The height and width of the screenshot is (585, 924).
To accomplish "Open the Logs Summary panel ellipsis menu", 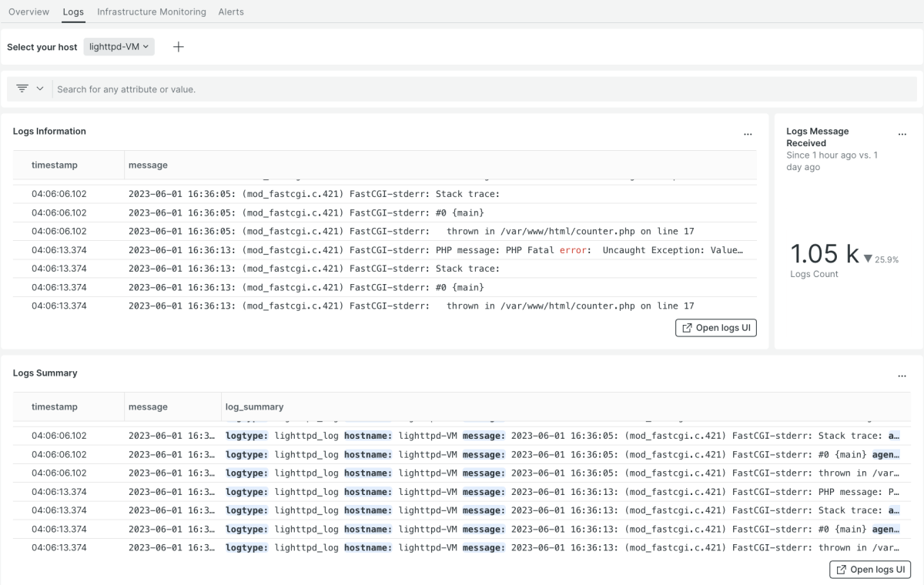I will coord(902,375).
